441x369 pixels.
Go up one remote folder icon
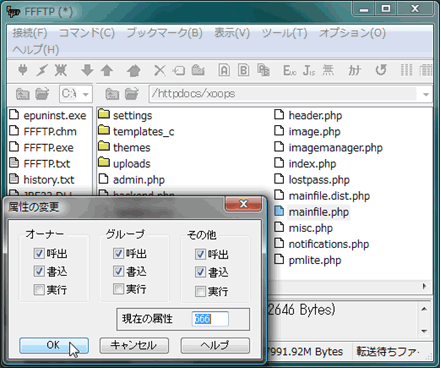[112, 94]
